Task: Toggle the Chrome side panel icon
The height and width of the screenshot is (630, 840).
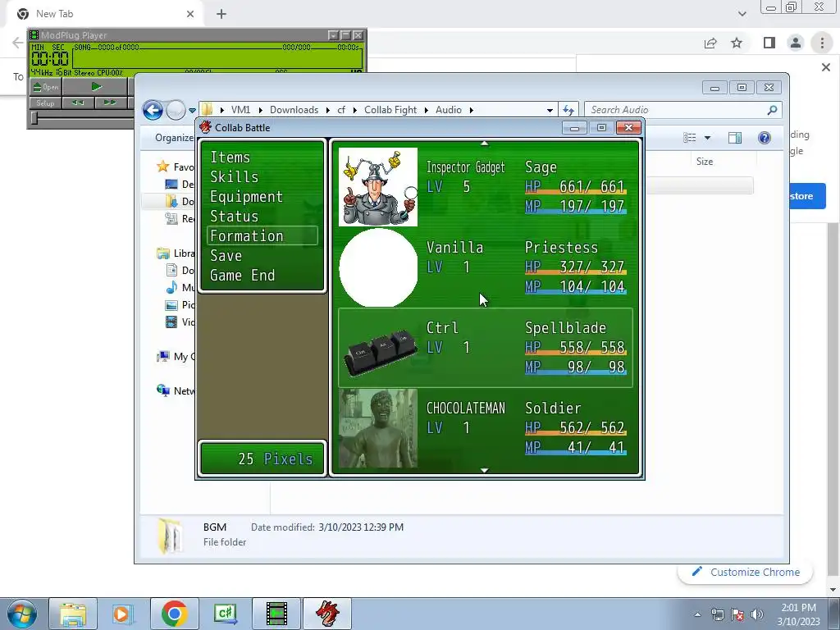Action: tap(769, 43)
